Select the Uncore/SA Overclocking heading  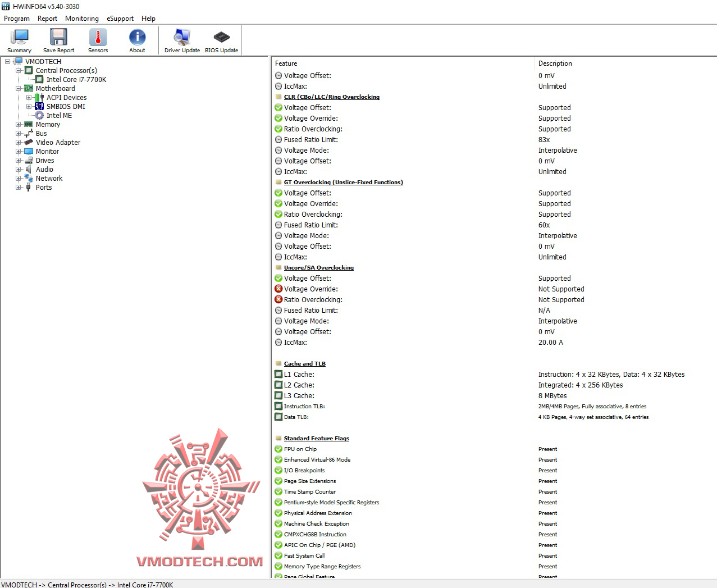click(x=319, y=268)
